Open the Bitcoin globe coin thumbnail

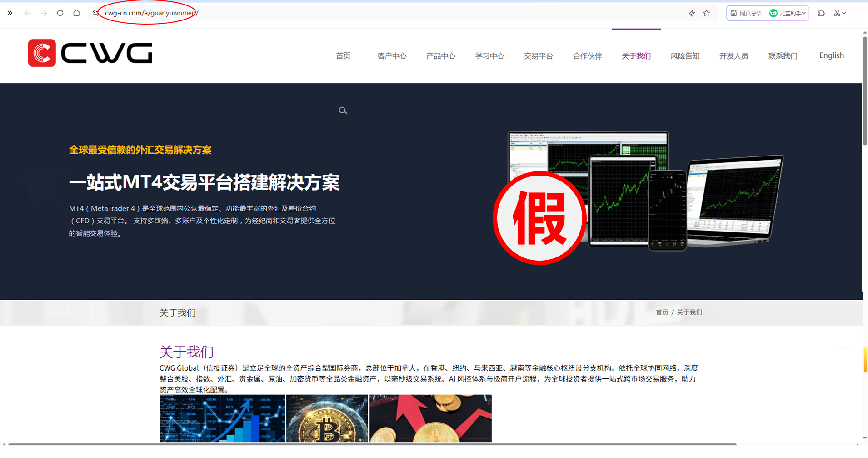click(x=327, y=418)
